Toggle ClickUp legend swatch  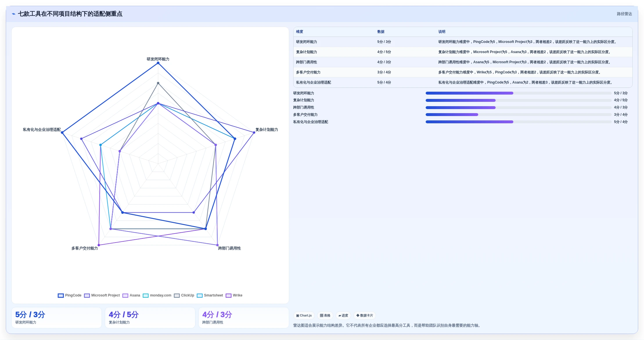point(177,296)
